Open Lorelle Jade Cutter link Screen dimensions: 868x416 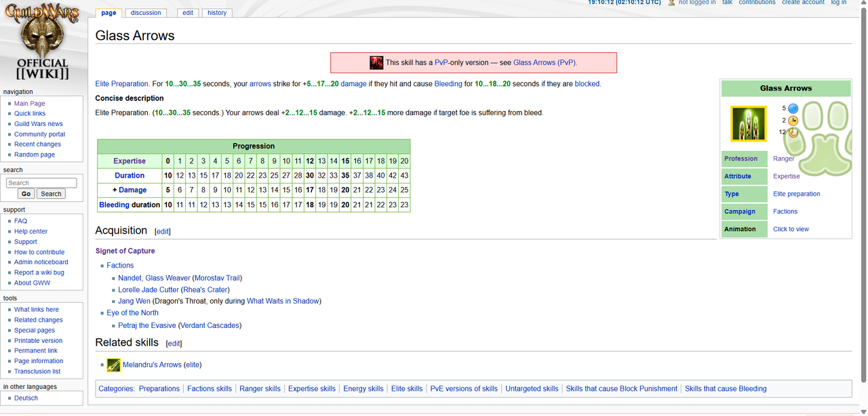(149, 290)
